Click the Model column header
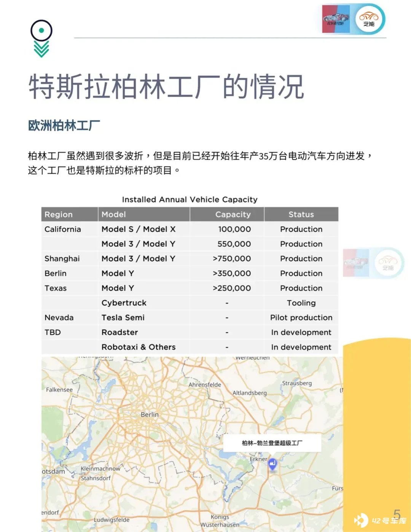411x532 pixels. [x=114, y=214]
